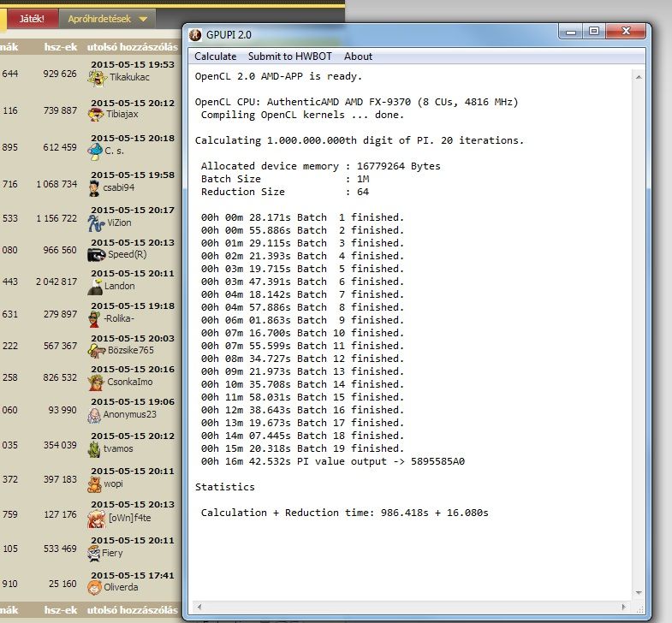This screenshot has width=672, height=623.
Task: Click Speed(R)'s avatar icon
Action: [97, 255]
